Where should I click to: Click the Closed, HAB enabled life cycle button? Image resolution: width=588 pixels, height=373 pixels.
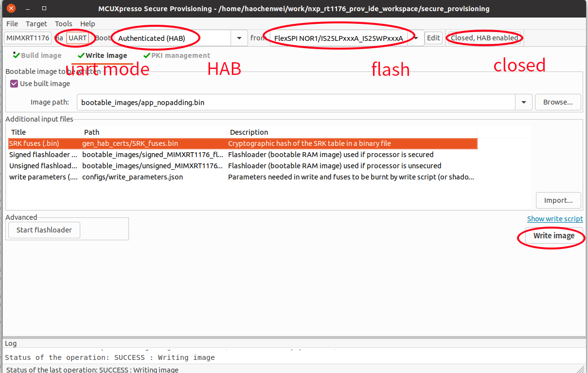pyautogui.click(x=484, y=38)
